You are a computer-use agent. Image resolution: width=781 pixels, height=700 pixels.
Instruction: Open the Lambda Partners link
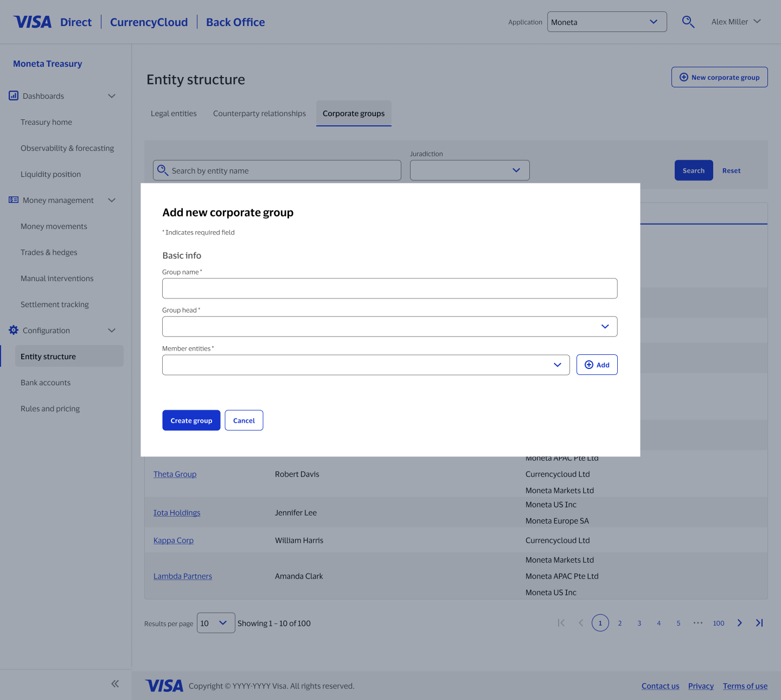(x=183, y=576)
